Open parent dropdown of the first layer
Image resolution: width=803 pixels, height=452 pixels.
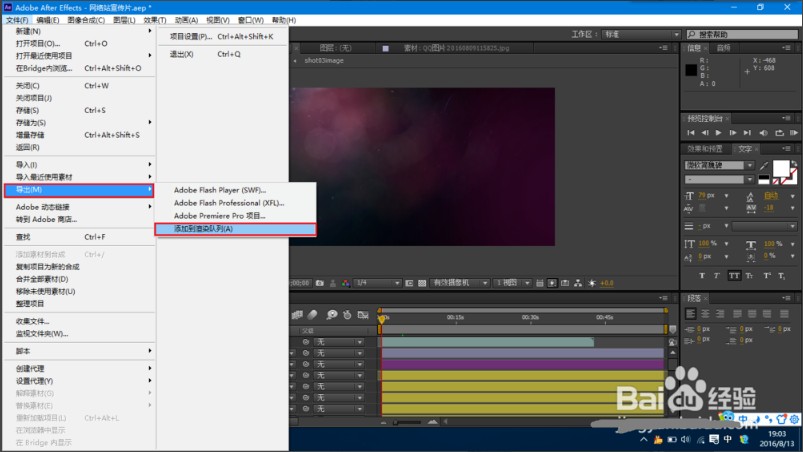339,342
